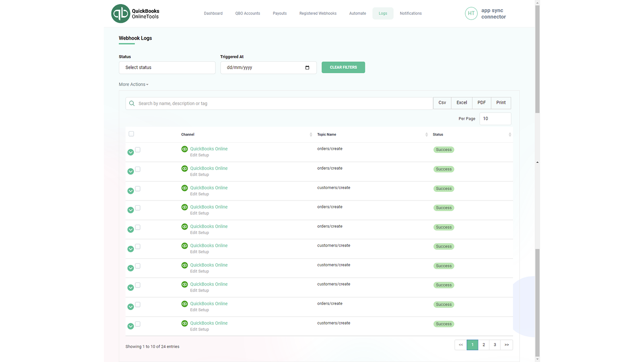The width and height of the screenshot is (644, 362).
Task: Open Registered Webhooks tab
Action: (x=318, y=13)
